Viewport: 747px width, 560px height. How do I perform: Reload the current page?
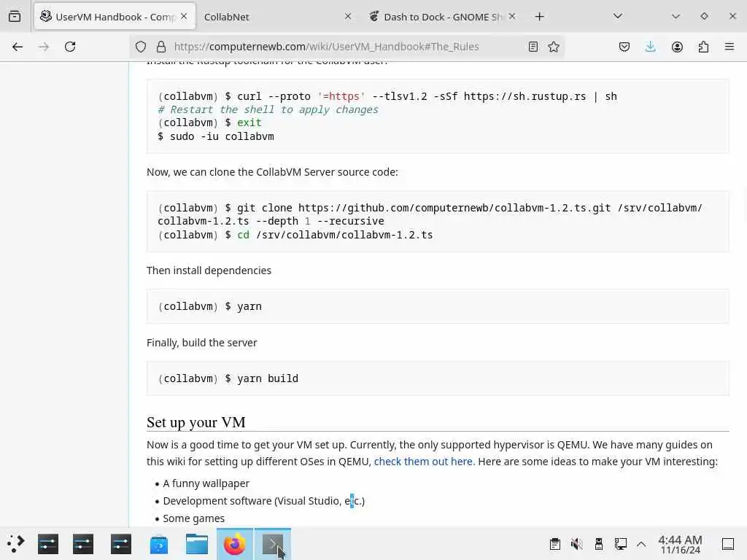pos(70,47)
